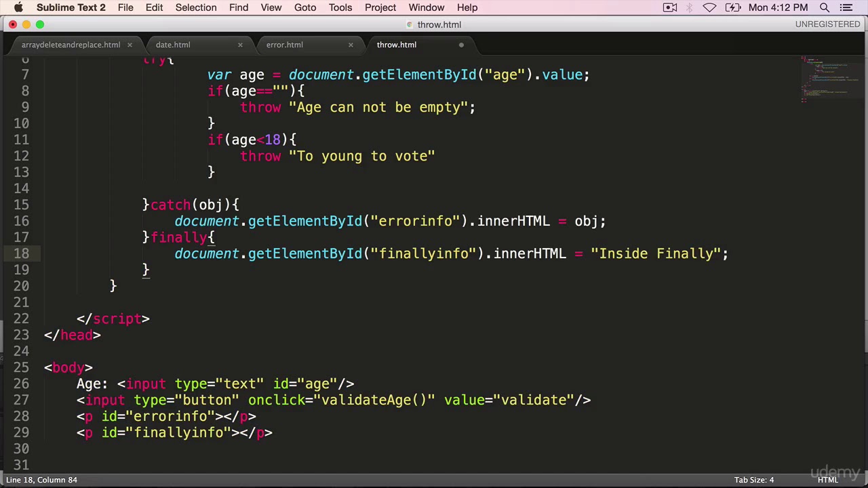Click the closing head tag on line 23
The image size is (868, 488).
72,335
